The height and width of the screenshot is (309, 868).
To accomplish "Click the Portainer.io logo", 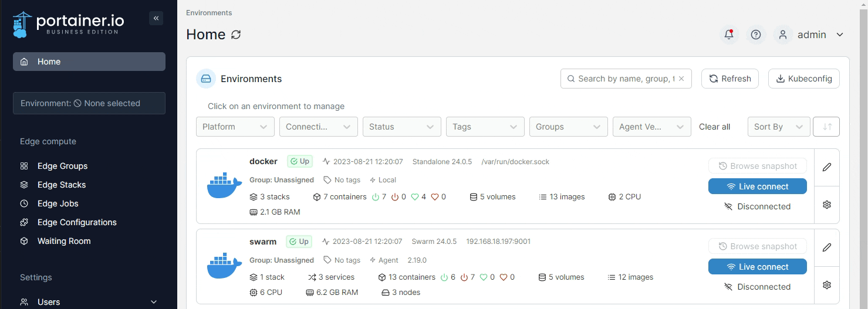I will click(x=68, y=24).
